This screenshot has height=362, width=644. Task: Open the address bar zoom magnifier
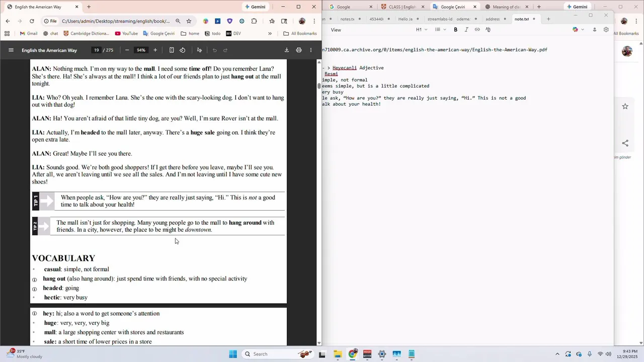click(x=178, y=21)
